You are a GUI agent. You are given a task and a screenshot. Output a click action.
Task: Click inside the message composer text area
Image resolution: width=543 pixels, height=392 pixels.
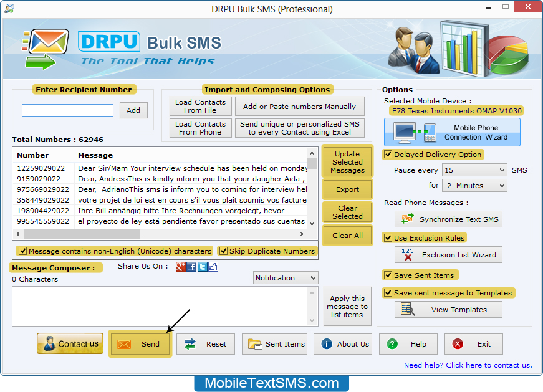[x=160, y=306]
